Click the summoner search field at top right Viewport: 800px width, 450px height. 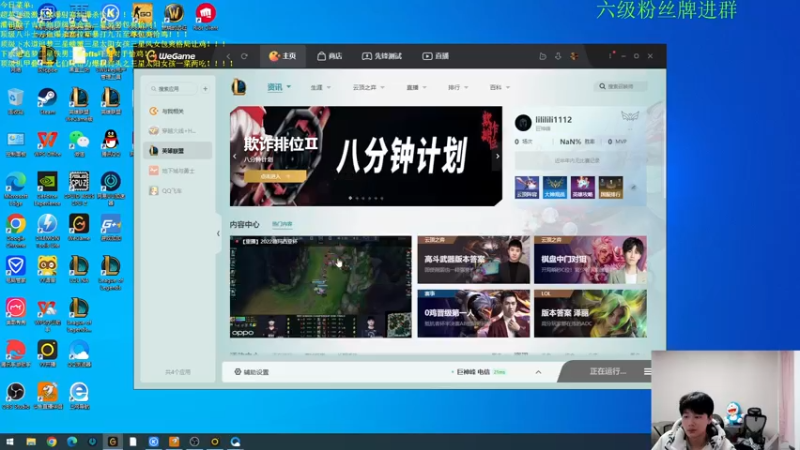point(621,87)
